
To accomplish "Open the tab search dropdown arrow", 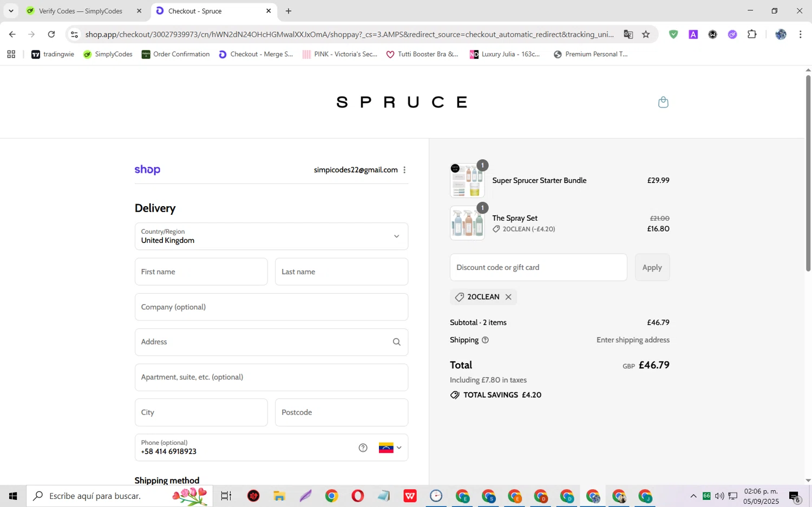I will (x=11, y=11).
